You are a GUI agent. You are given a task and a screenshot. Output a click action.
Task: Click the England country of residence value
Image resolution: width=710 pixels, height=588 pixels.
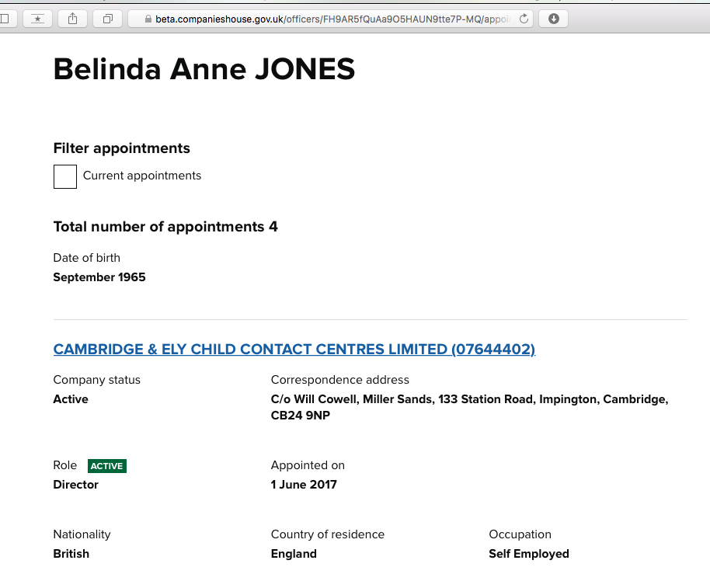(x=294, y=554)
